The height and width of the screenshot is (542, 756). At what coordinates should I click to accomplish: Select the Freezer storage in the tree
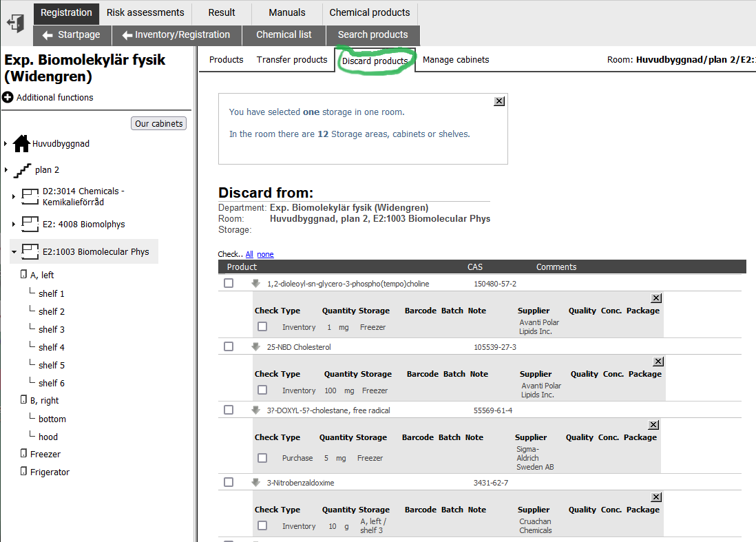[x=45, y=455]
